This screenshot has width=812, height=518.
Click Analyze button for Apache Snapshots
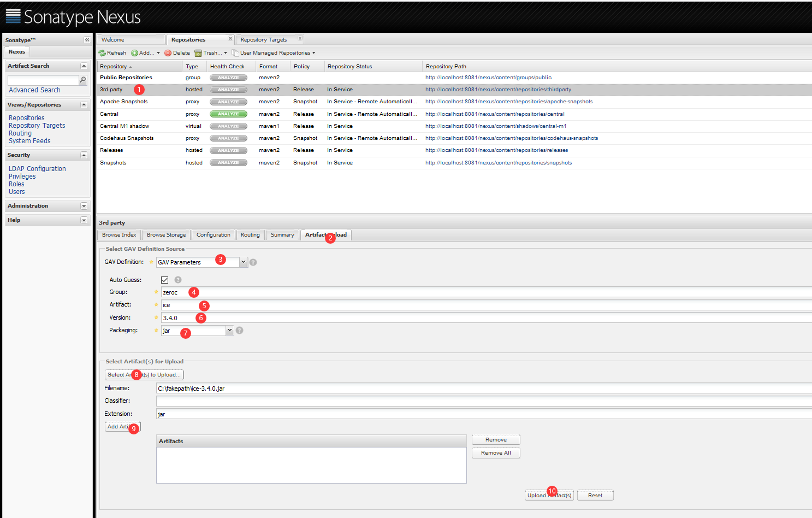(x=228, y=102)
